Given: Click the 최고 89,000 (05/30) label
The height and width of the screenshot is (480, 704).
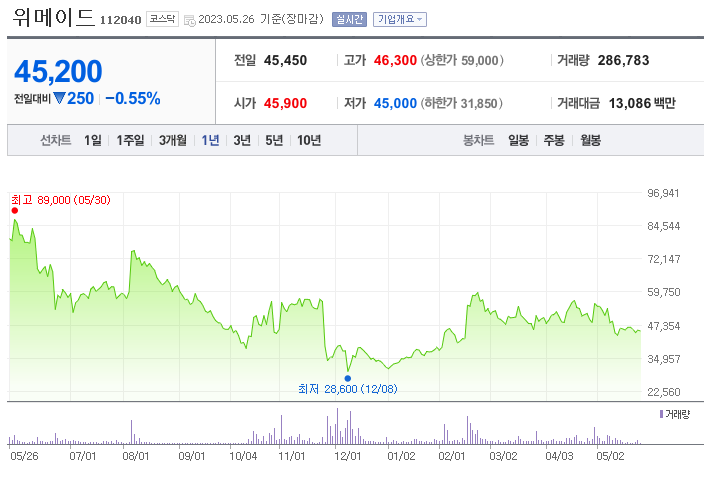Looking at the screenshot, I should coord(61,200).
